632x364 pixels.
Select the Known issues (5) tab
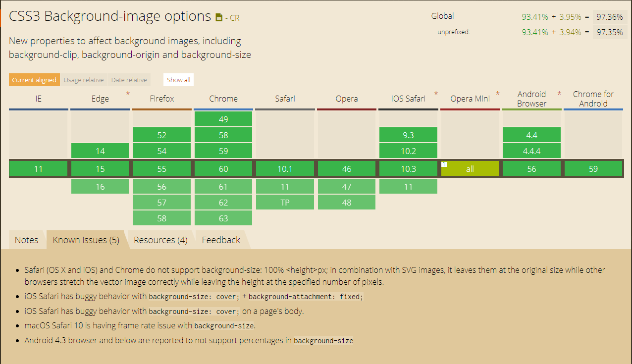(x=86, y=240)
